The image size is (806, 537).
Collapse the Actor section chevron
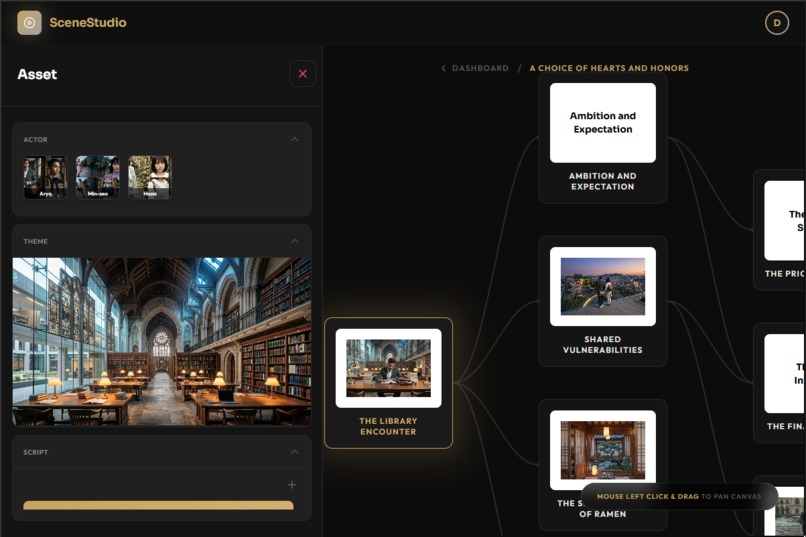click(x=295, y=139)
